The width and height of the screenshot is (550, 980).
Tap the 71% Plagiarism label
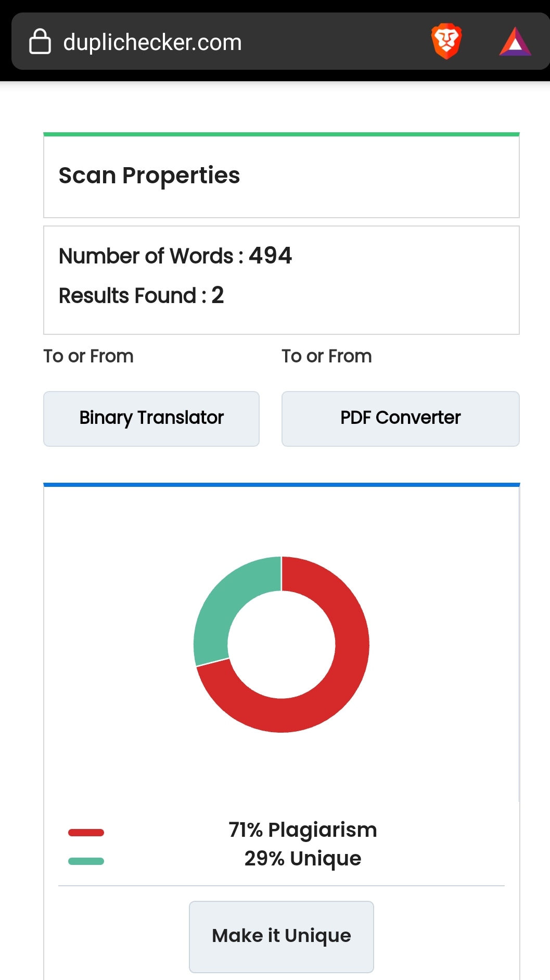(x=303, y=830)
